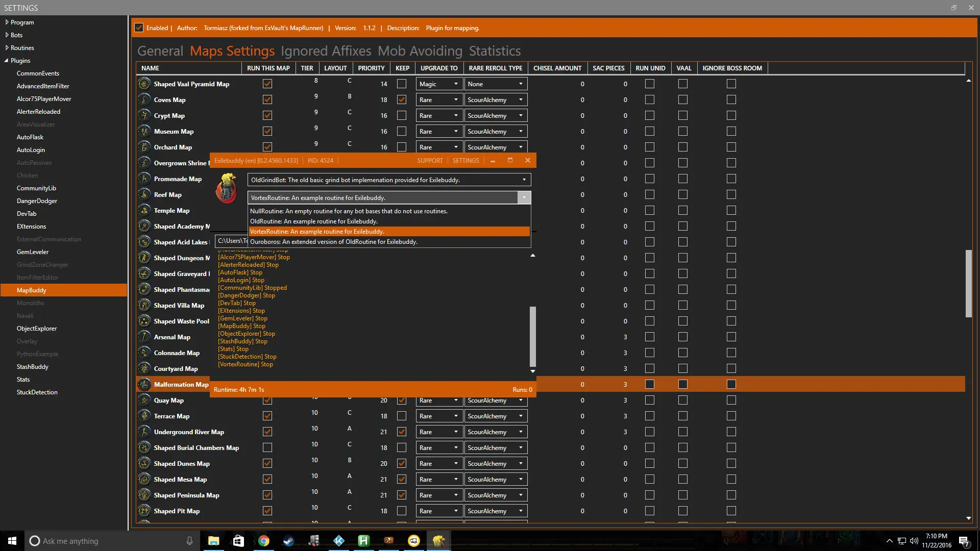
Task: Sort by the TIER column header
Action: coord(307,68)
